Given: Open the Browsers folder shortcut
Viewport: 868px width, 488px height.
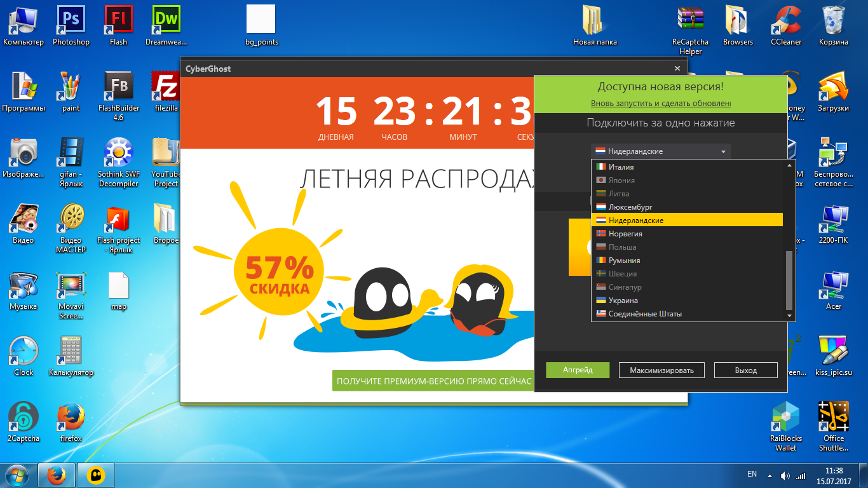Looking at the screenshot, I should pos(738,25).
